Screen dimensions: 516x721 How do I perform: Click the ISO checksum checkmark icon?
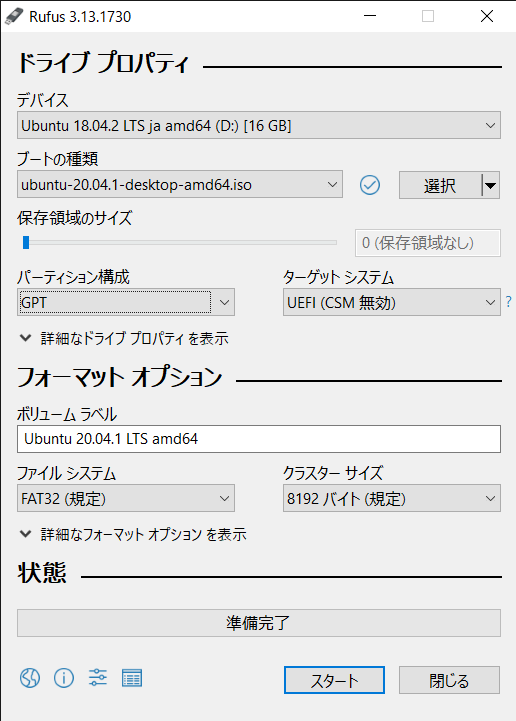tap(370, 185)
